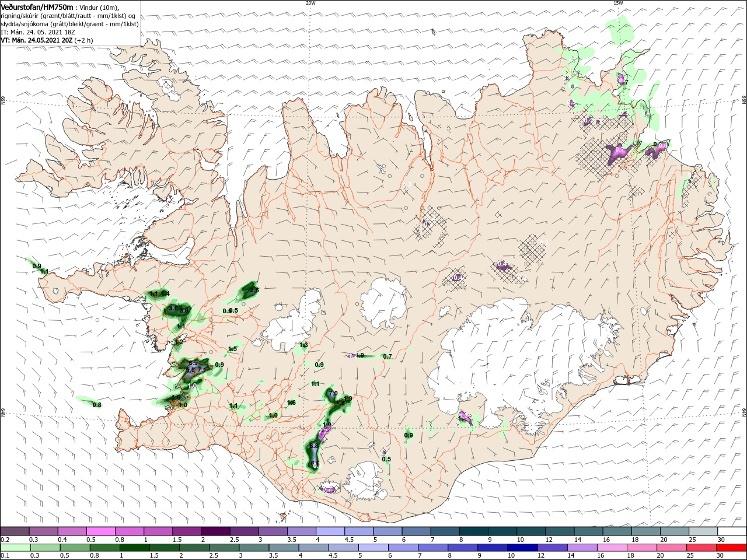
Task: Click the 'slydda/snjókoma (grátt/bleikt/grænt' description line
Action: tap(70, 24)
